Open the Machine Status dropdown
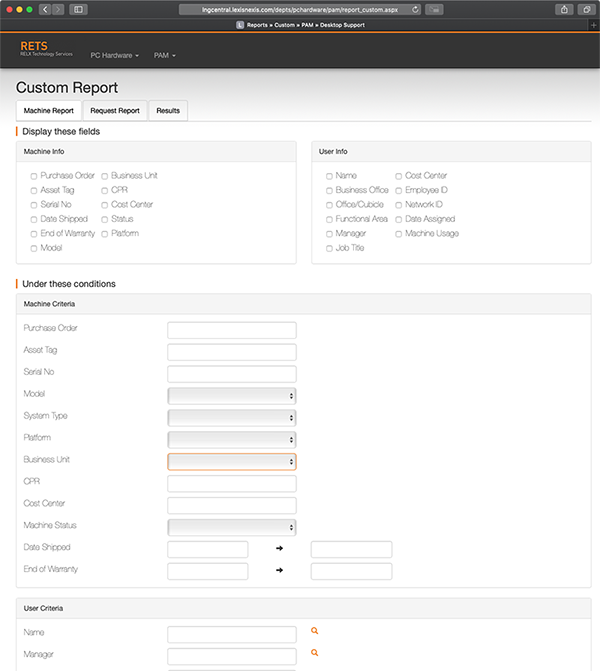Viewport: 600px width, 671px height. (232, 528)
